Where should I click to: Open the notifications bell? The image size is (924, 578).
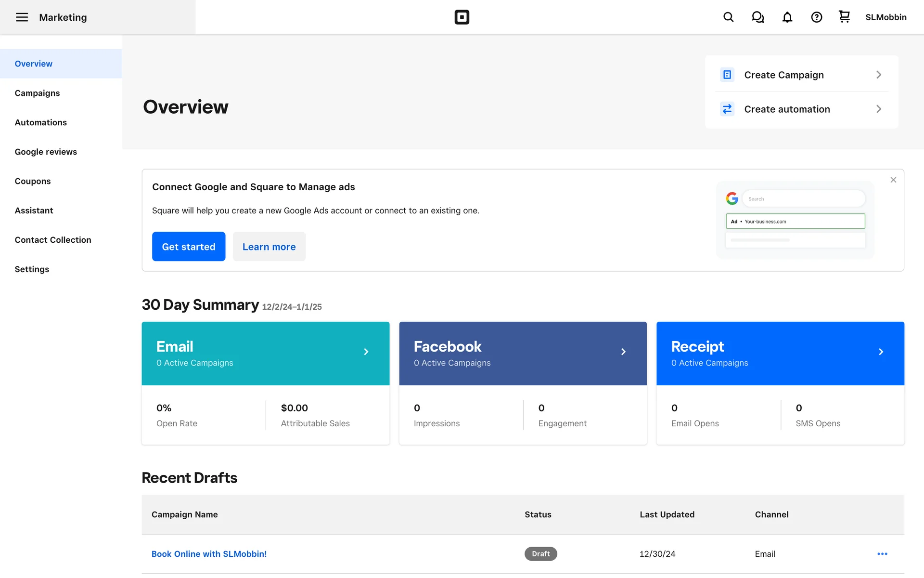point(787,17)
